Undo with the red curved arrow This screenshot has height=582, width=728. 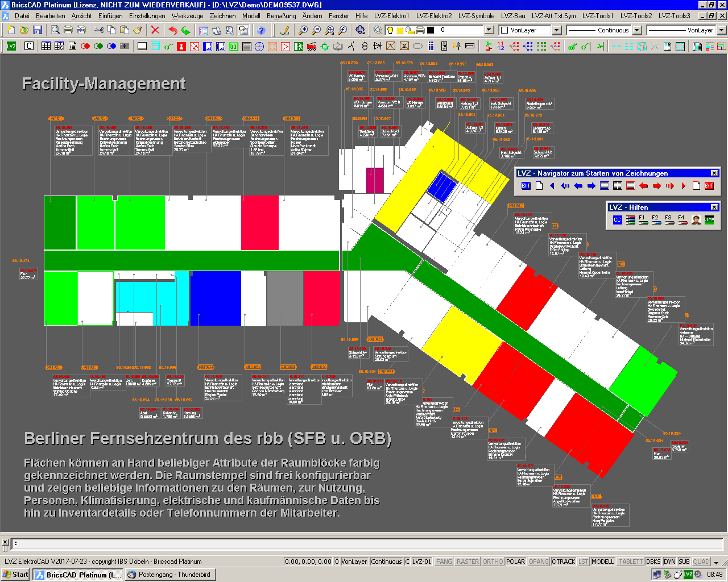pyautogui.click(x=173, y=30)
